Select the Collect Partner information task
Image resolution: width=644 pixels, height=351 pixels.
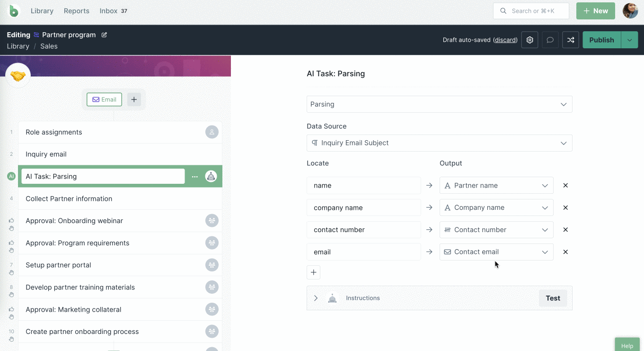[69, 198]
